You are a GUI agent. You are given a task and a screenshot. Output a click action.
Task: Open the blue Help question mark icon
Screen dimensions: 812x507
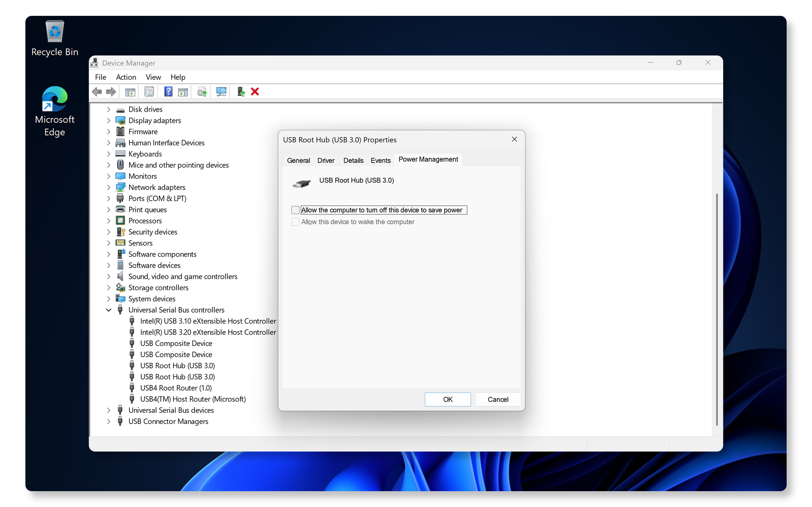168,92
